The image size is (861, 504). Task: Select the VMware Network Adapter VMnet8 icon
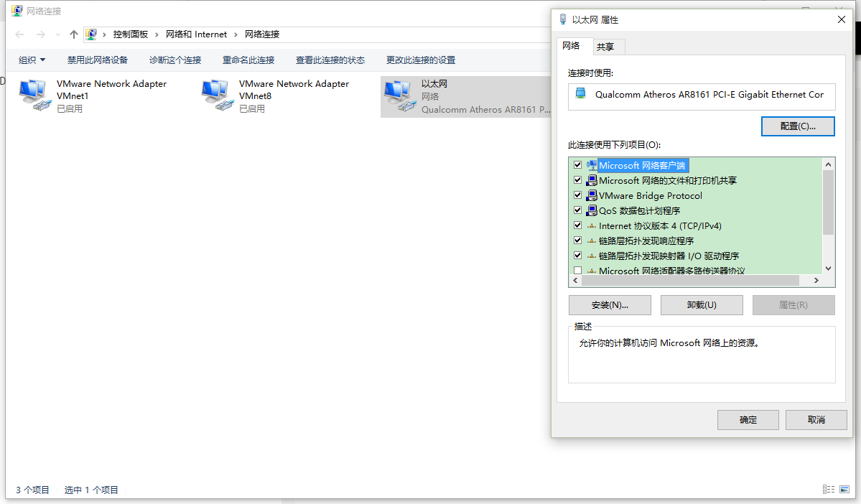218,95
